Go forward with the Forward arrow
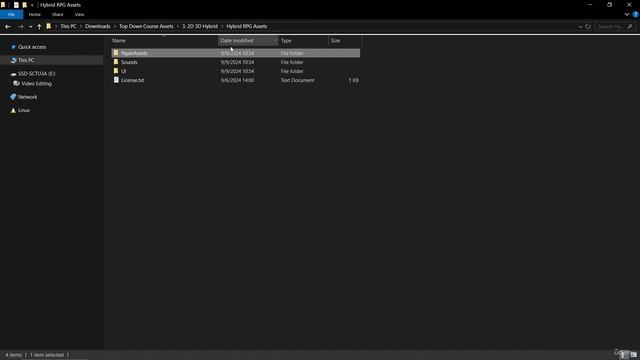This screenshot has height=360, width=640. pos(20,27)
